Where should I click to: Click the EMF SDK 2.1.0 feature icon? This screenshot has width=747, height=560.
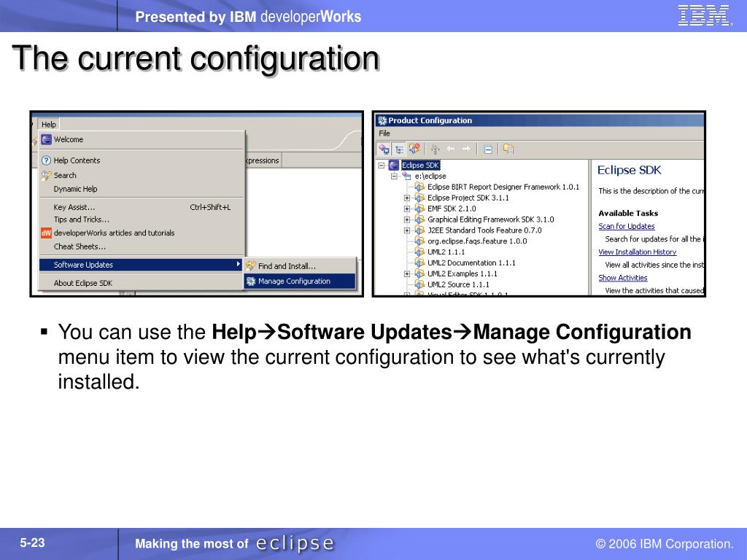(x=419, y=209)
